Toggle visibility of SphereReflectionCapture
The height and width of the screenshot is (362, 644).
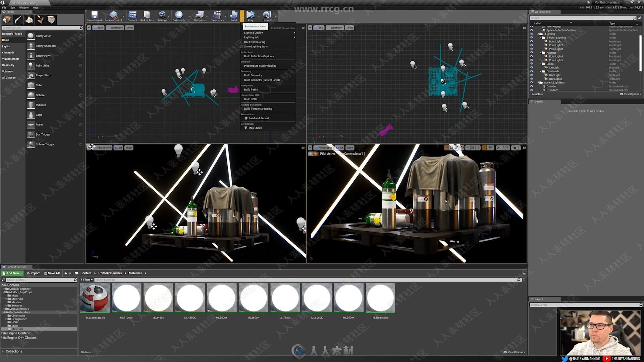point(531,30)
